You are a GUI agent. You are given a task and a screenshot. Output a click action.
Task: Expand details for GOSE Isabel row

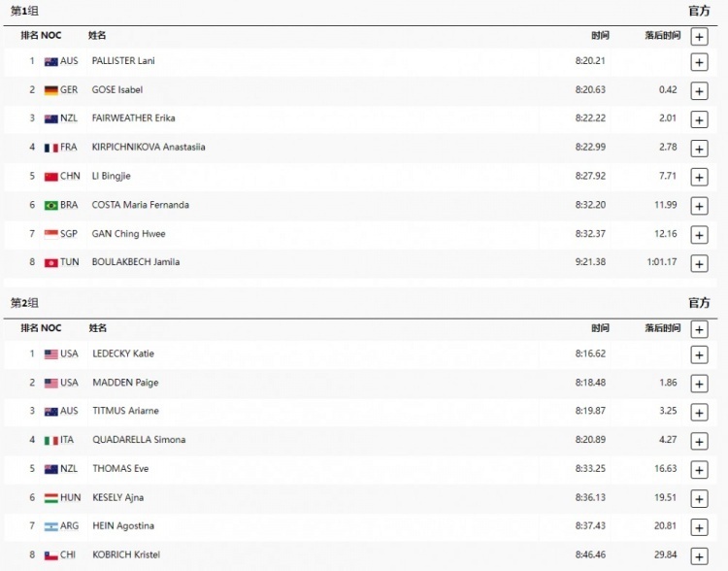click(x=699, y=91)
